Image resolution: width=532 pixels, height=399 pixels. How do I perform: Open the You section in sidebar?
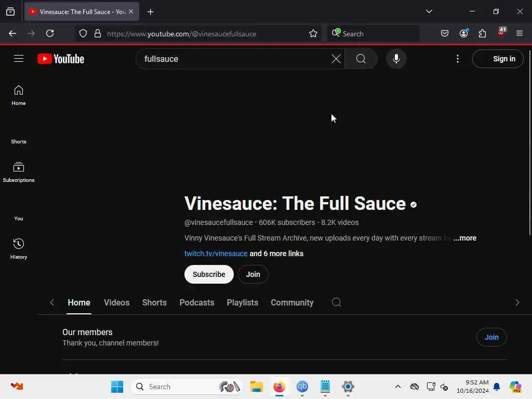point(19,218)
